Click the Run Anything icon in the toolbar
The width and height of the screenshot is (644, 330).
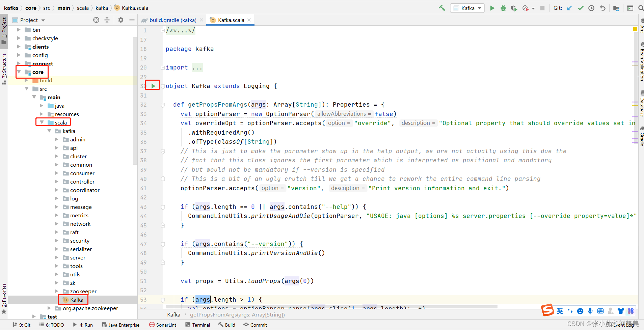click(x=630, y=8)
